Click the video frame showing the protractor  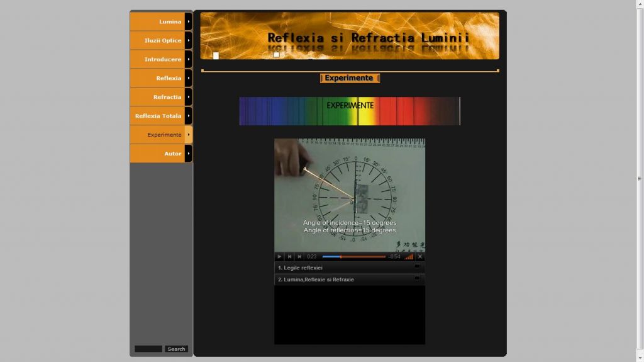pyautogui.click(x=349, y=195)
